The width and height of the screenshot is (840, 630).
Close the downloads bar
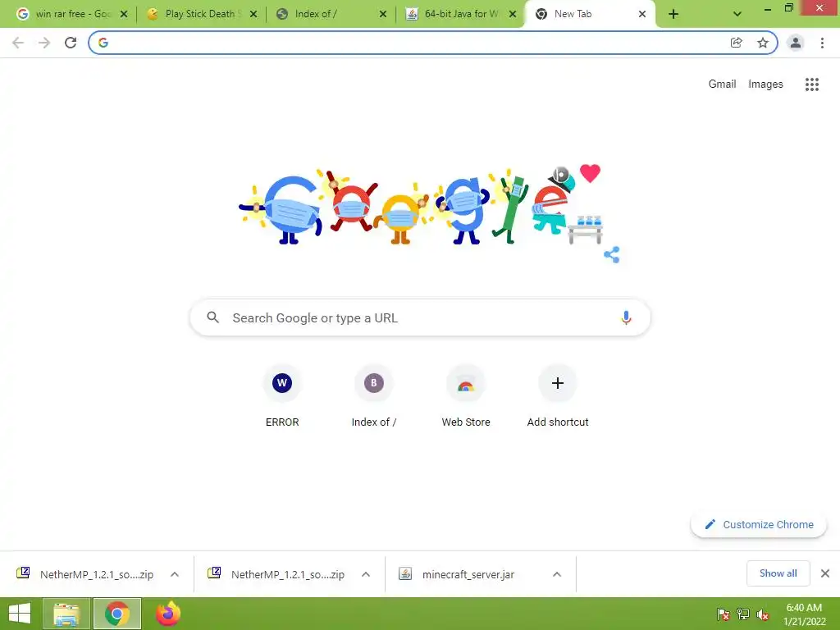[825, 573]
